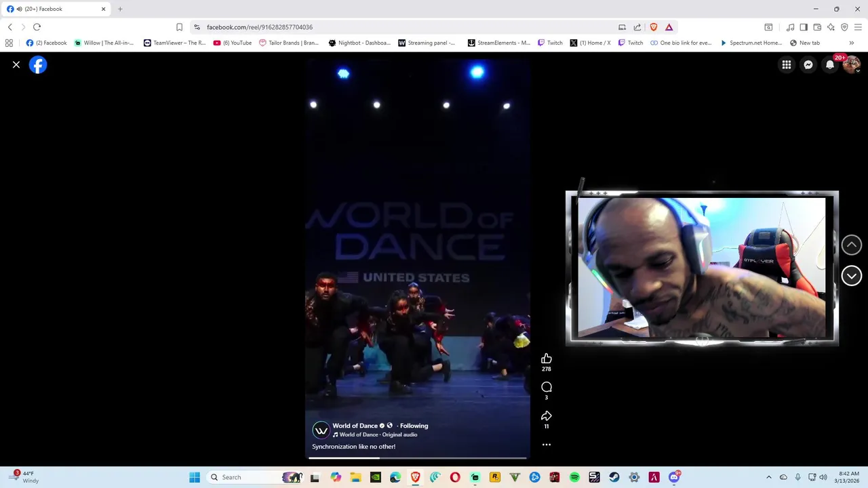Open the YouTube bookmark
The image size is (868, 488).
pos(232,43)
